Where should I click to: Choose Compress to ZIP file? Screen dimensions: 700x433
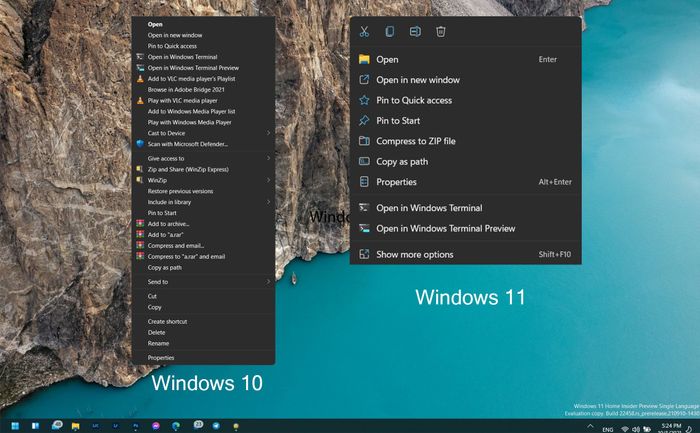pyautogui.click(x=465, y=141)
